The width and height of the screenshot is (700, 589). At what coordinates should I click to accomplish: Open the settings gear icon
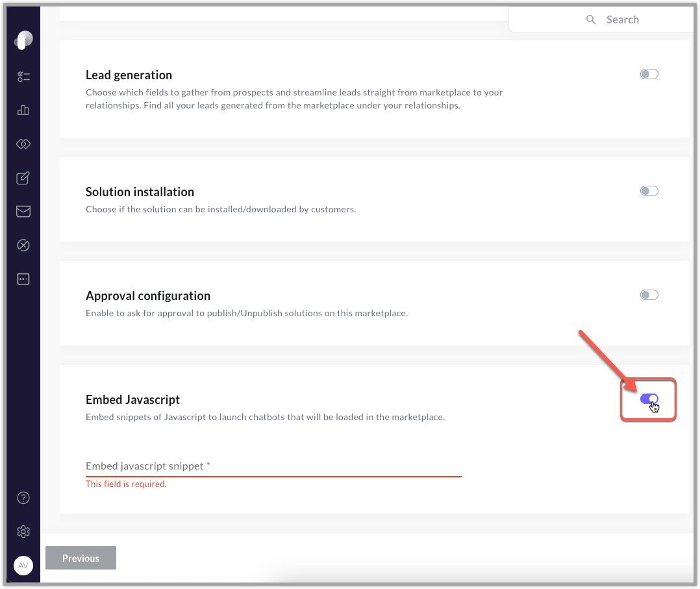coord(23,531)
